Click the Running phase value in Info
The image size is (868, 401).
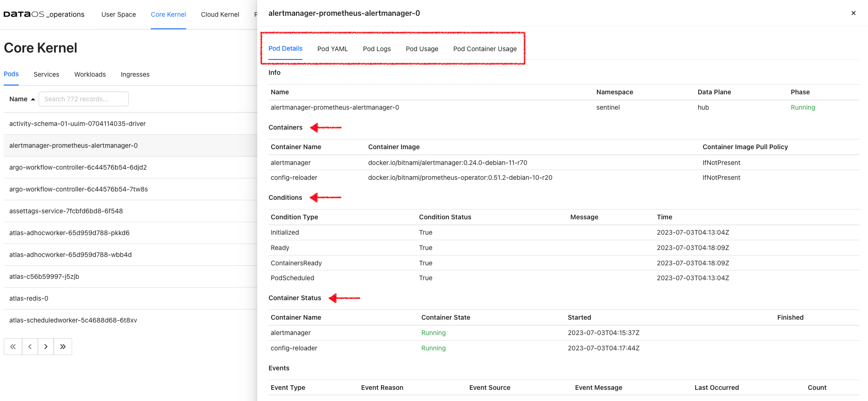pyautogui.click(x=803, y=107)
